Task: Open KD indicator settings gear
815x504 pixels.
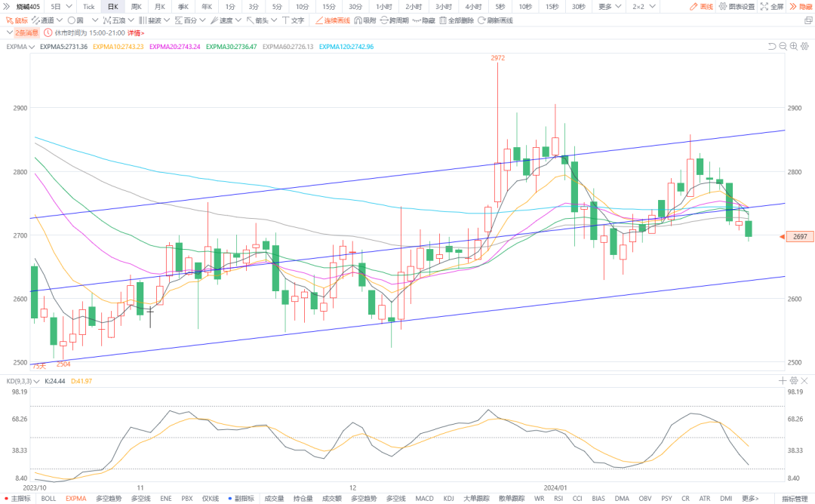Action: click(794, 381)
